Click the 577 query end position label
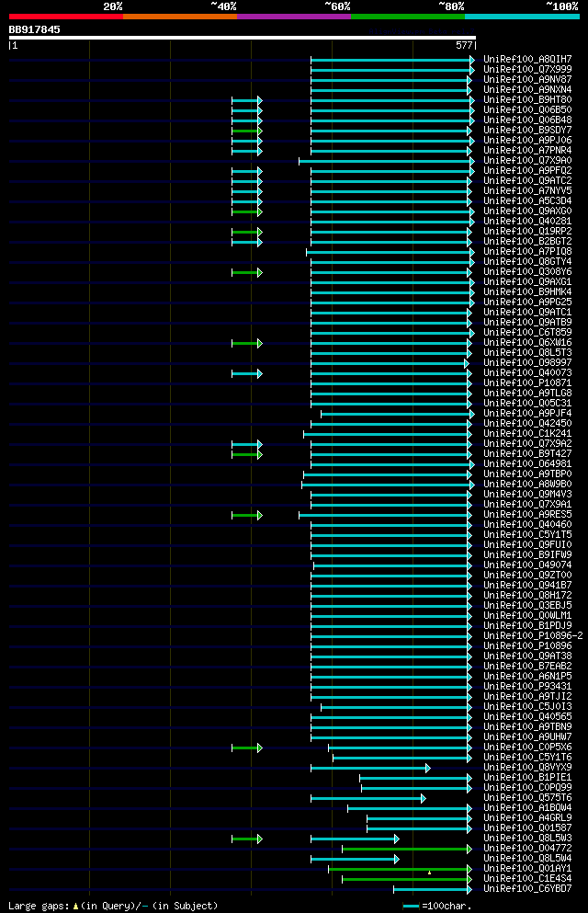The image size is (588, 913). click(x=464, y=45)
